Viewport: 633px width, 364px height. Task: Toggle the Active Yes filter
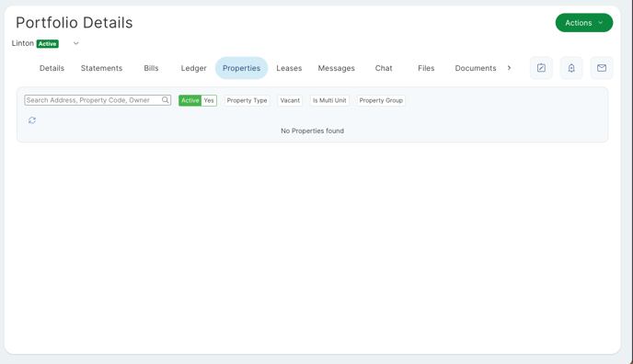coord(198,100)
